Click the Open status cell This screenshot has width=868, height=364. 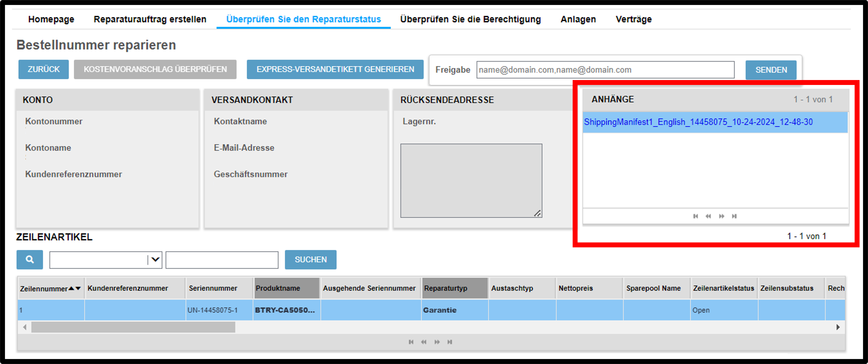point(724,310)
